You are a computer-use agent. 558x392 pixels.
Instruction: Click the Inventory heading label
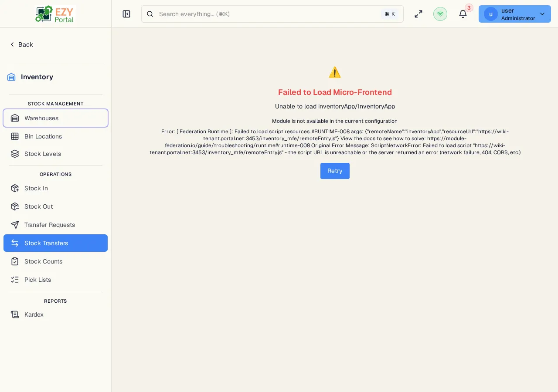tap(37, 77)
